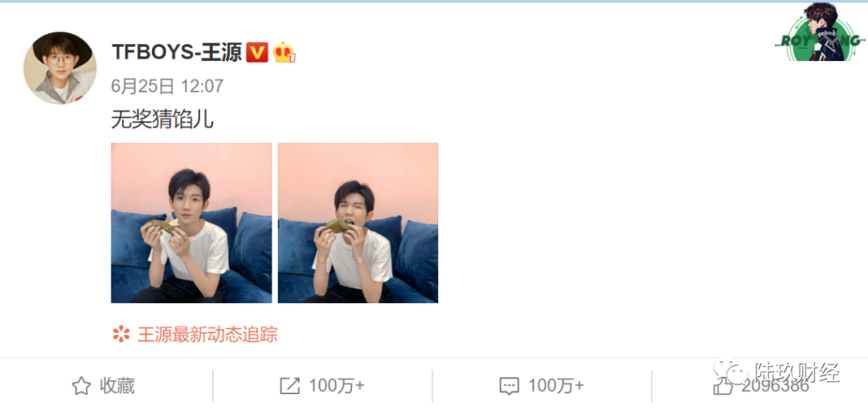Click the ROY WANG logo badge
The width and height of the screenshot is (868, 411).
[821, 32]
